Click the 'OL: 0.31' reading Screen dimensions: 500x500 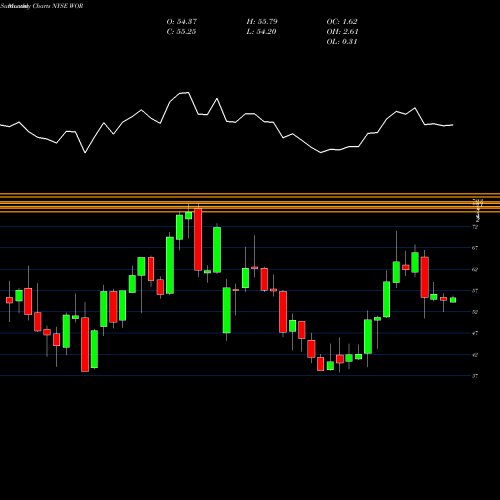342,42
